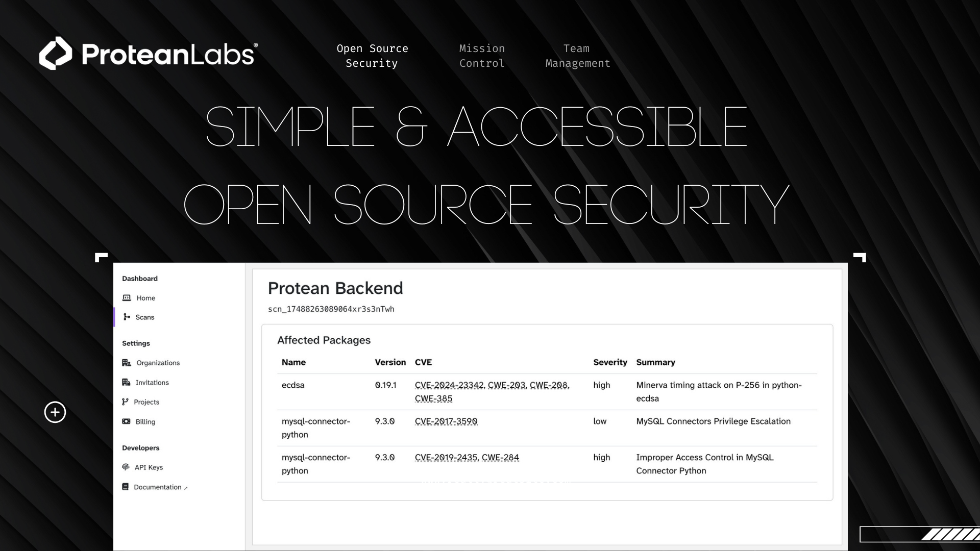The image size is (980, 551).
Task: Open the CVE-2019-2435 link
Action: pos(446,458)
